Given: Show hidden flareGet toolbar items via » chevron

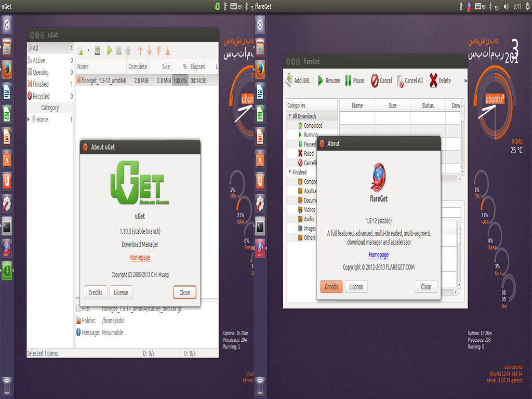Looking at the screenshot, I should pyautogui.click(x=465, y=81).
